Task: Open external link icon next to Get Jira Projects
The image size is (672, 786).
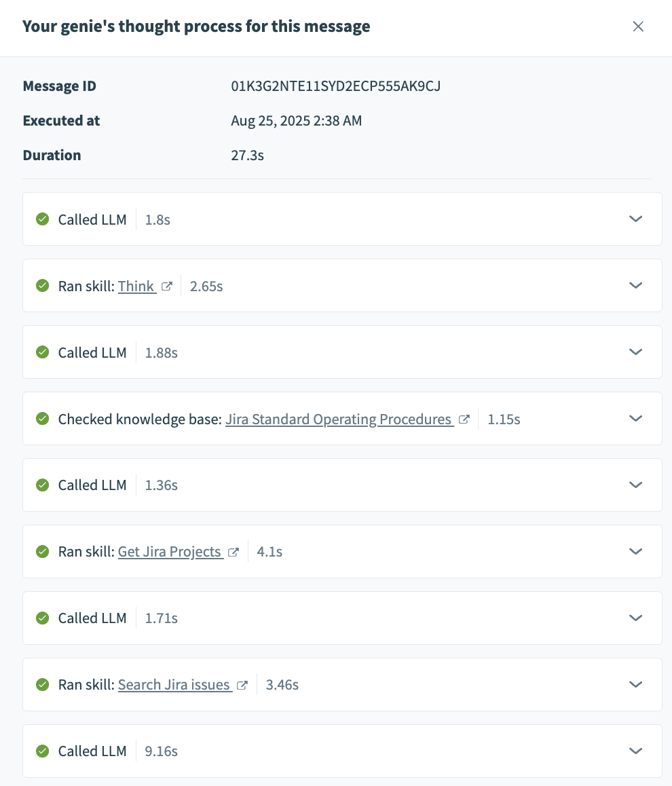Action: pyautogui.click(x=234, y=553)
